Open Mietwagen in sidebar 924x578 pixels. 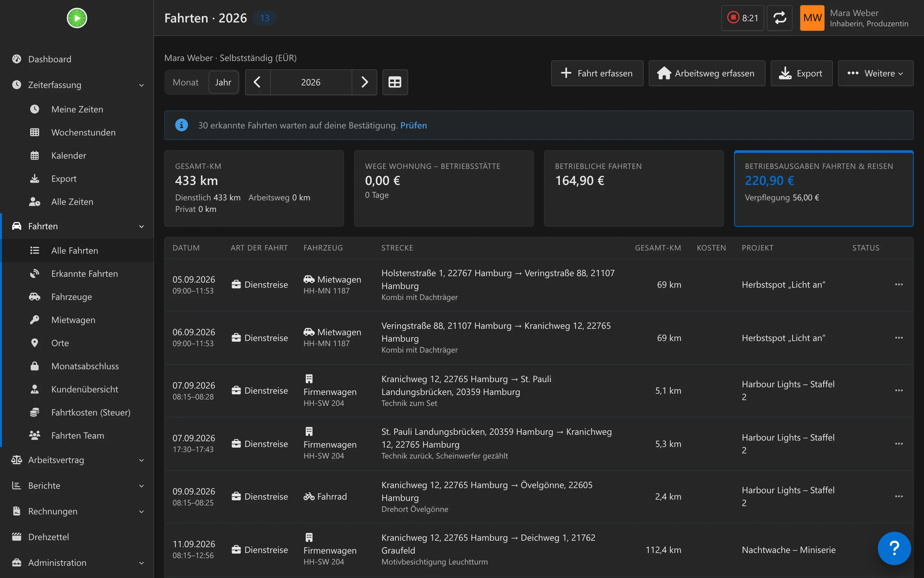pos(78,320)
